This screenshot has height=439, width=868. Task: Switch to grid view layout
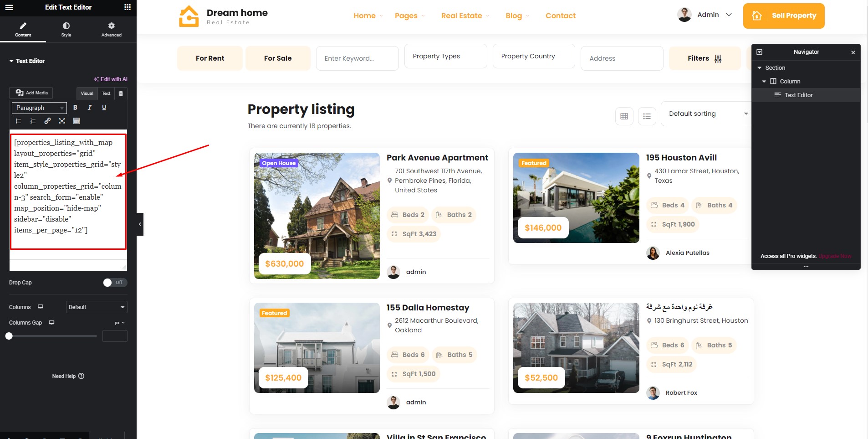pos(624,116)
